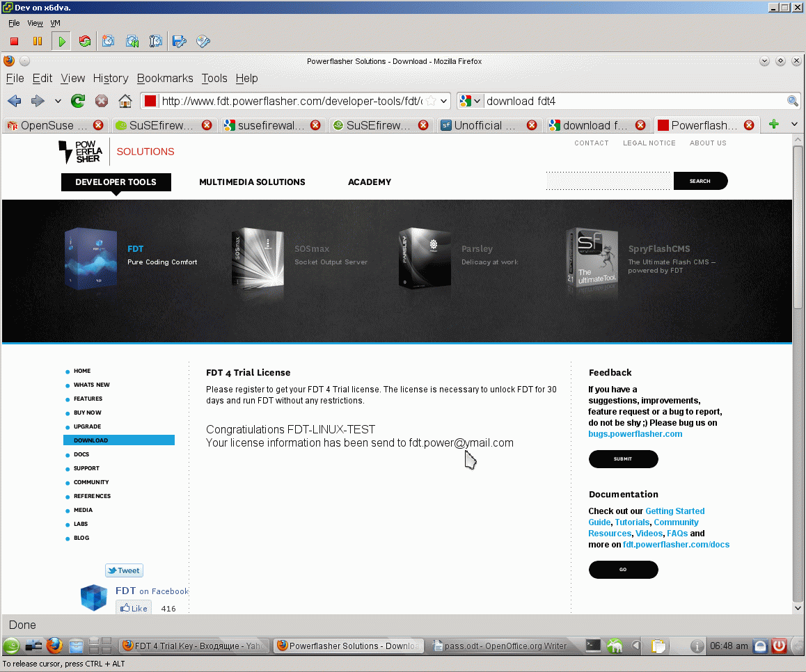
Task: Click the DEVELOPER TOOLS navigation tab
Action: tap(116, 182)
